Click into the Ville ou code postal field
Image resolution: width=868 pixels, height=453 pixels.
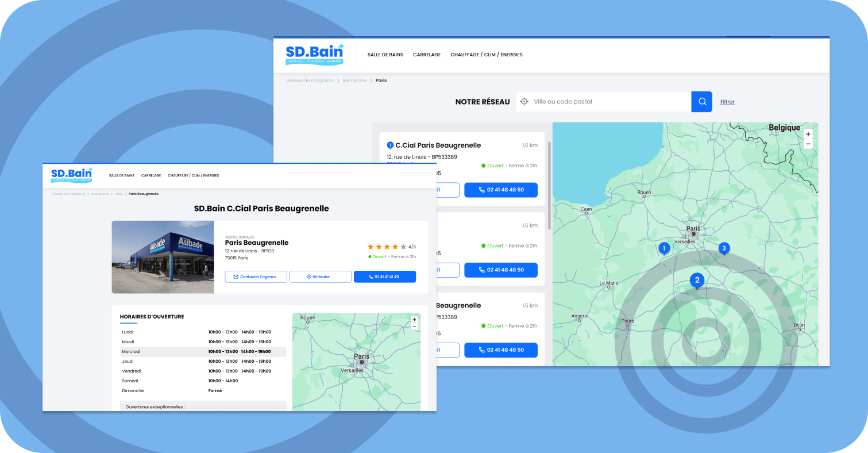tap(603, 102)
